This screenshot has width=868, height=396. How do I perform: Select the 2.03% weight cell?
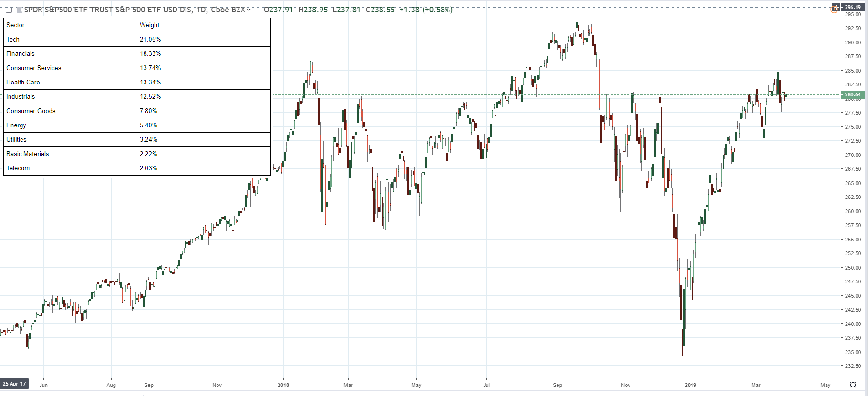(x=204, y=168)
